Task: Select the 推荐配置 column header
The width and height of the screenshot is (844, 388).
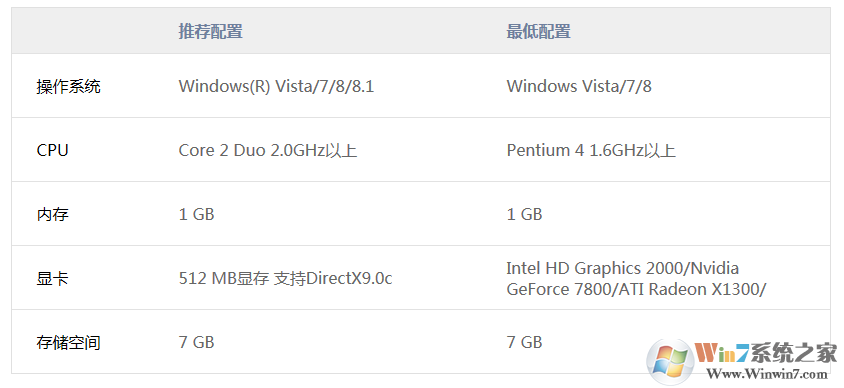Action: pos(210,31)
